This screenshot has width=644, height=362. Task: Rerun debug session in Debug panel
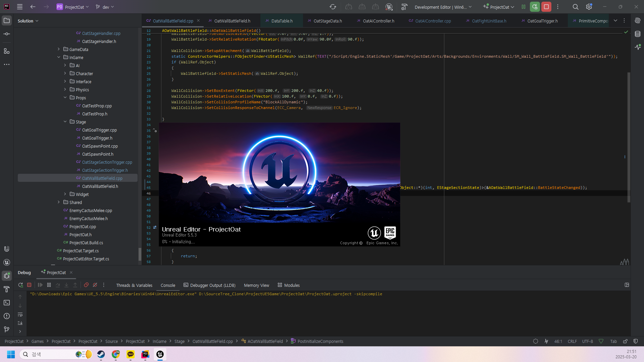[x=20, y=285]
